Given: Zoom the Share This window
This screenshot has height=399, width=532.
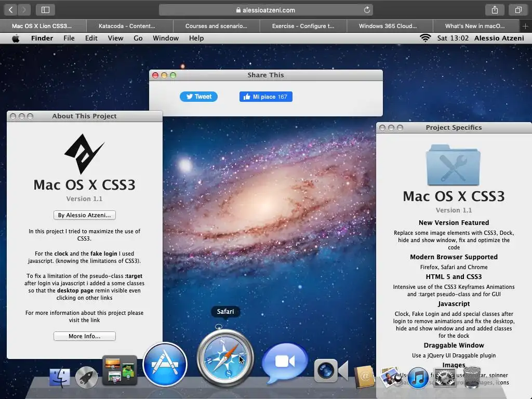Looking at the screenshot, I should click(173, 75).
